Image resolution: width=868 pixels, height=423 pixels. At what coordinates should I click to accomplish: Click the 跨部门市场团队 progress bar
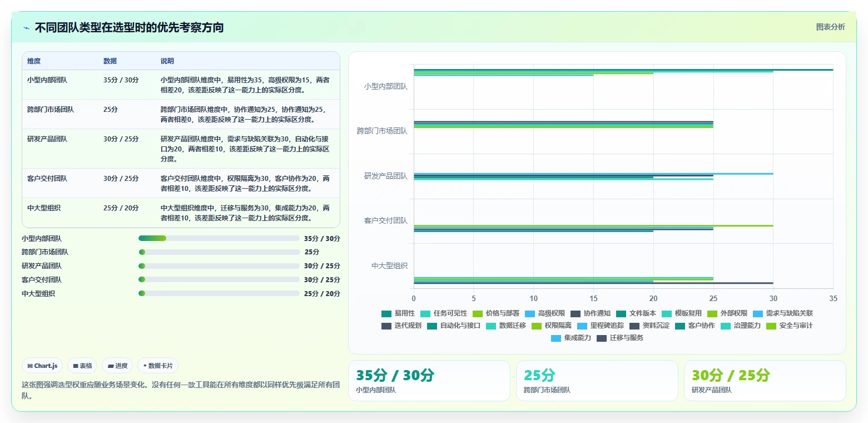click(219, 252)
